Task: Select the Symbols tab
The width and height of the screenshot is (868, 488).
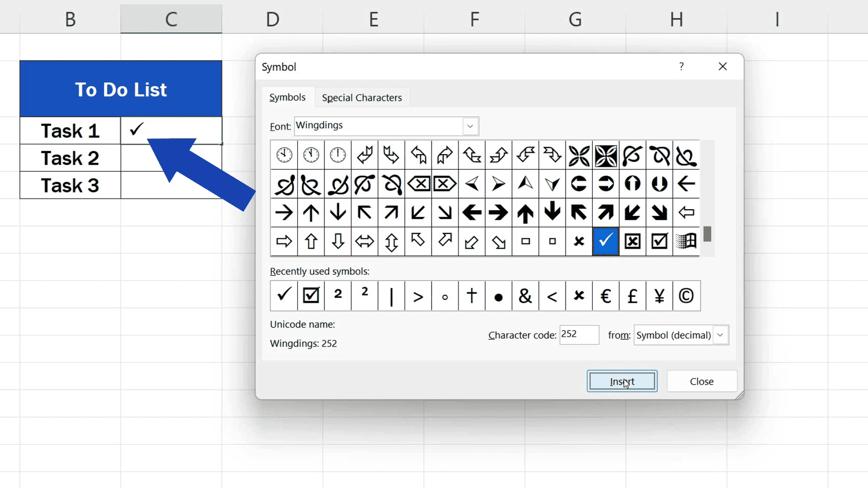Action: click(287, 97)
